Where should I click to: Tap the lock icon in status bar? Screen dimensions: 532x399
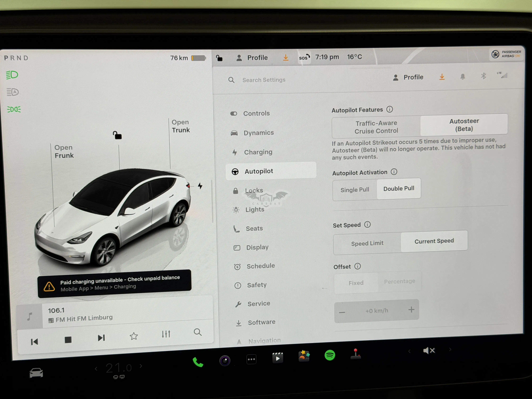[219, 58]
